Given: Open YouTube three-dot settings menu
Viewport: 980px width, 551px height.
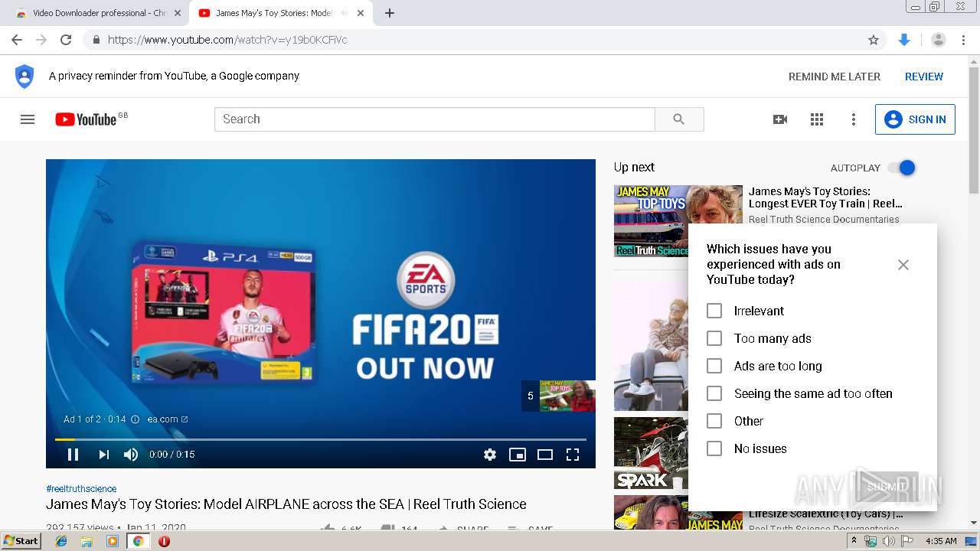Looking at the screenshot, I should click(854, 119).
